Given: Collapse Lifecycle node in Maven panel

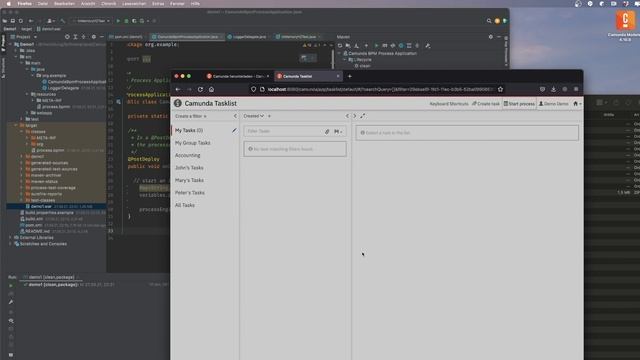Looking at the screenshot, I should point(345,60).
